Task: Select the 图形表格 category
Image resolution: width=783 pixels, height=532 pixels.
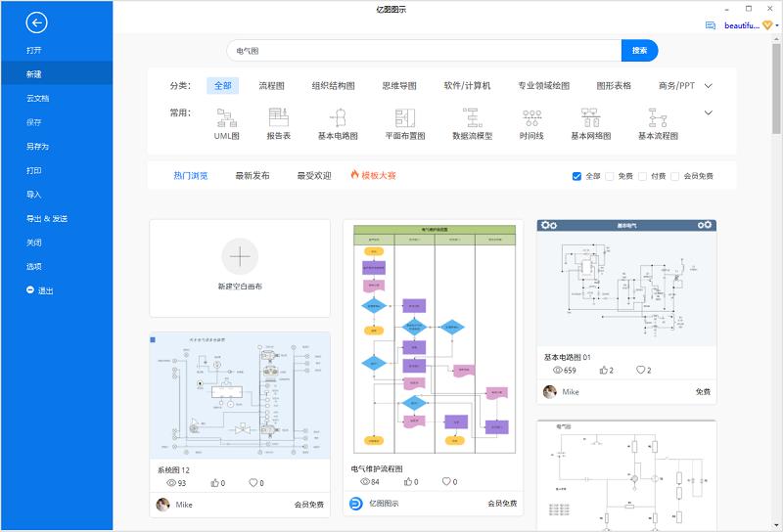Action: pyautogui.click(x=614, y=86)
